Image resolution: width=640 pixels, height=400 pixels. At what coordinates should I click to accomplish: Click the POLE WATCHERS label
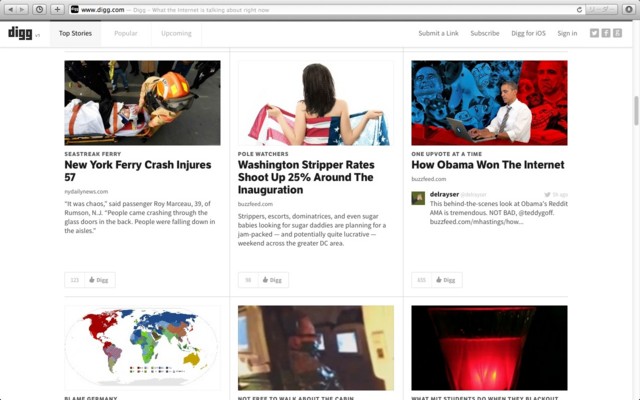coord(263,154)
